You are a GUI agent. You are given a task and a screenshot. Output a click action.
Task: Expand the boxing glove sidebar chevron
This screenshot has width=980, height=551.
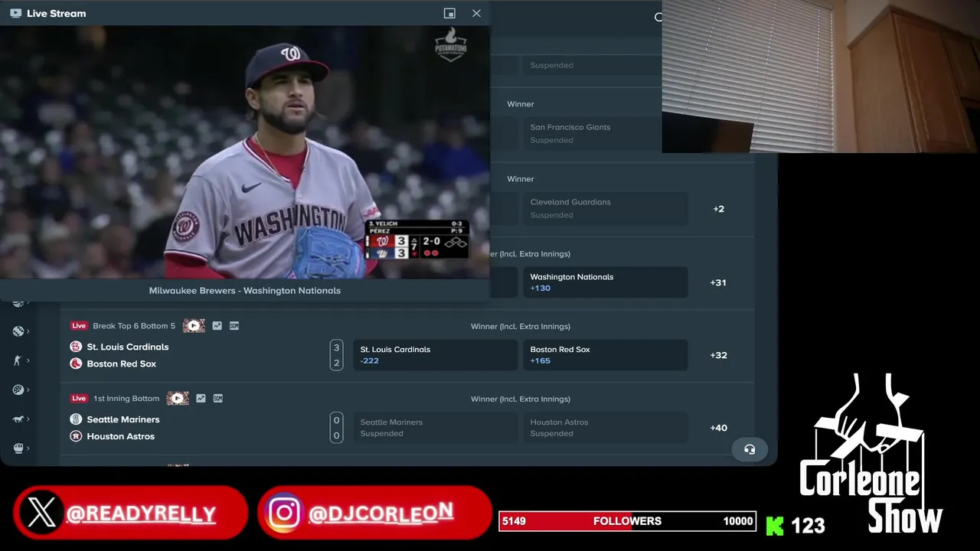click(x=28, y=448)
